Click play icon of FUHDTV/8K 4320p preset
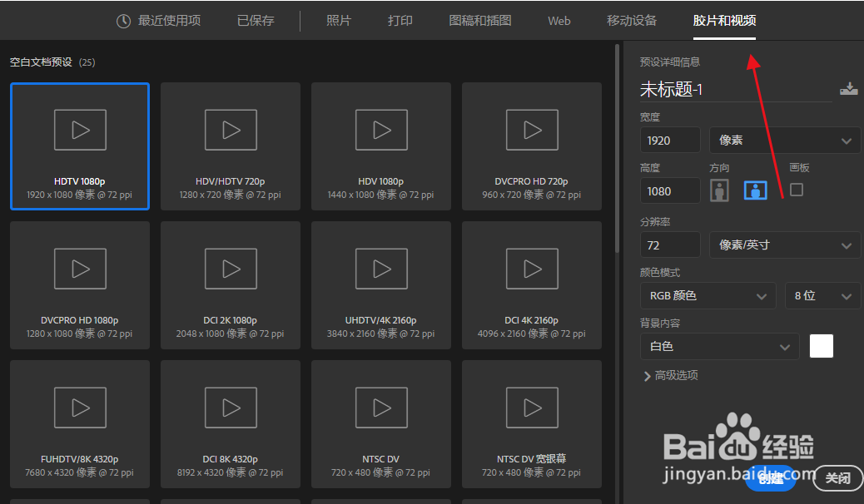 pyautogui.click(x=80, y=408)
